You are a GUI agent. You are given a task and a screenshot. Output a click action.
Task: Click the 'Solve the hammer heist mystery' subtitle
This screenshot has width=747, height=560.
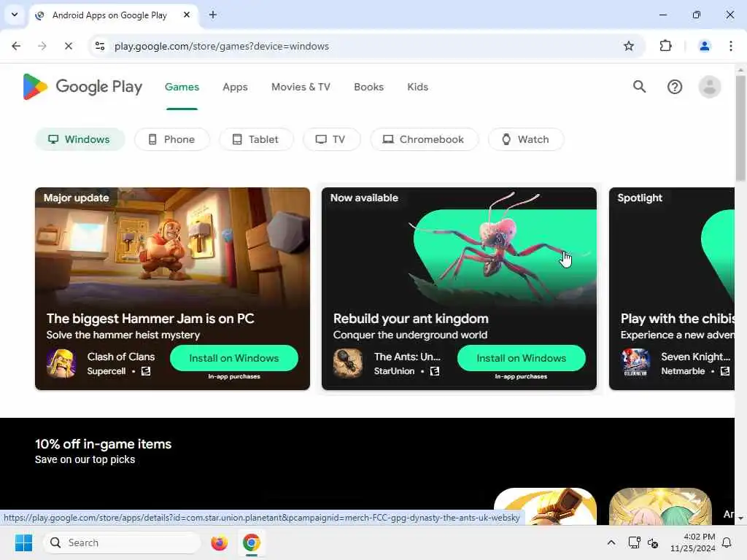[123, 335]
